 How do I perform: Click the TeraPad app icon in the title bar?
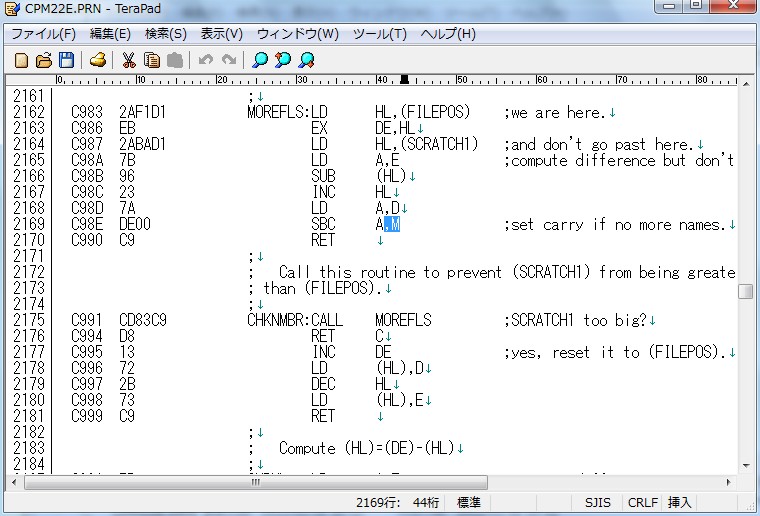tap(12, 8)
